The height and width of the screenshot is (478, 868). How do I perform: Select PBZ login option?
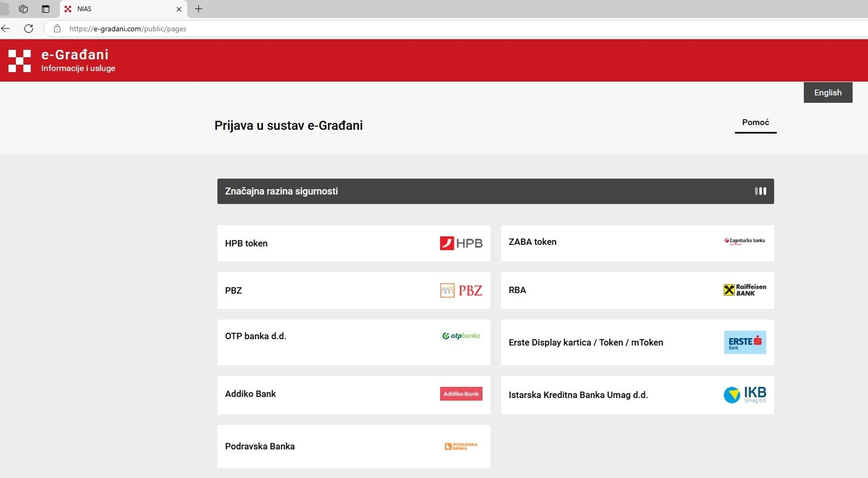(x=354, y=290)
